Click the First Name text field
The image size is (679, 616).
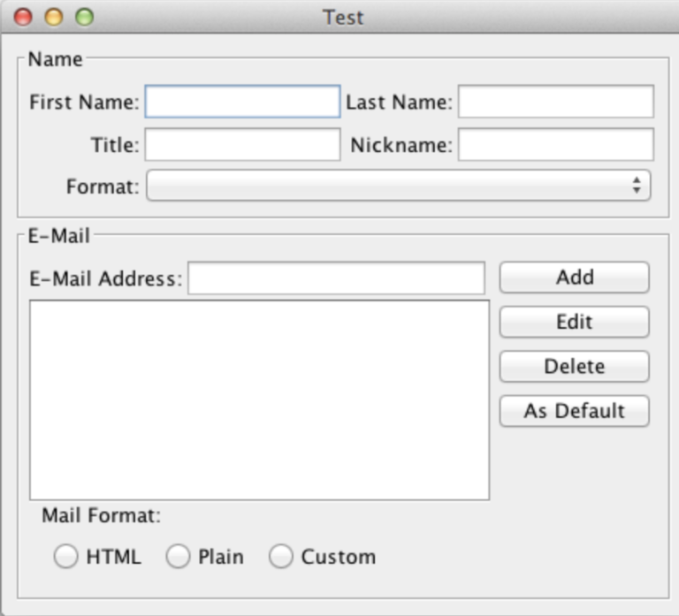(242, 102)
